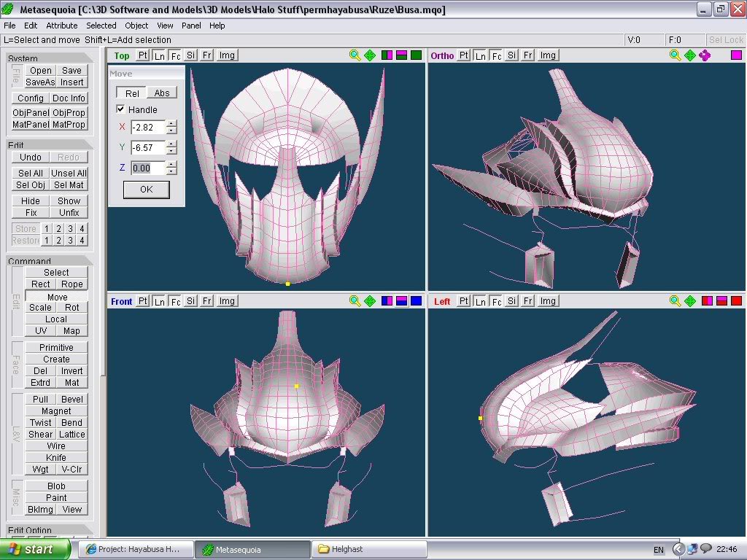Open the Object menu
Screen dimensions: 747x560
pos(136,26)
